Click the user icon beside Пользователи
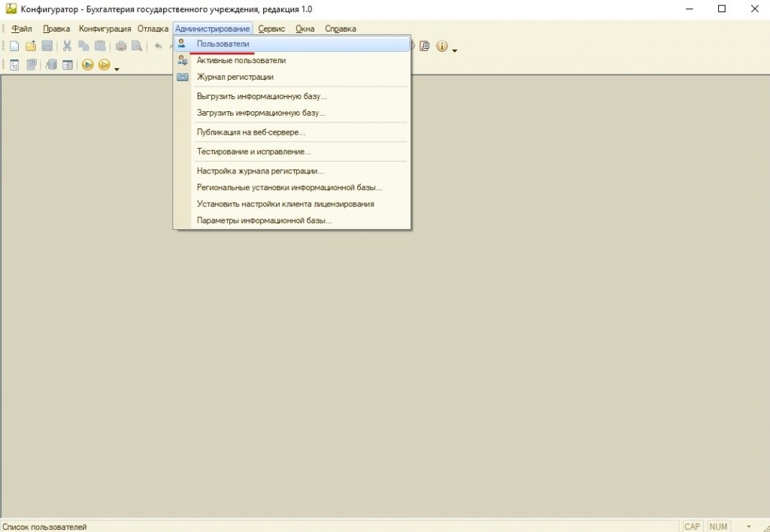The height and width of the screenshot is (532, 770). (x=182, y=44)
